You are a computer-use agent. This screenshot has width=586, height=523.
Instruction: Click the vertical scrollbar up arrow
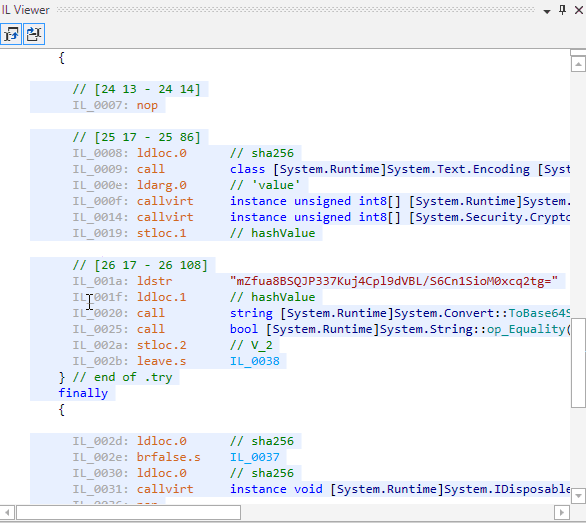click(x=578, y=64)
